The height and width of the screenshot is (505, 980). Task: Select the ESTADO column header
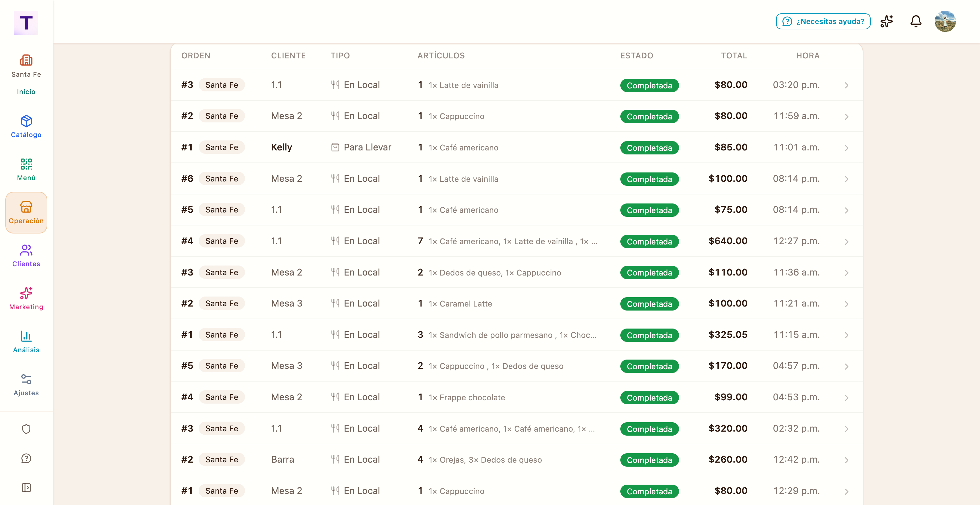click(x=636, y=56)
